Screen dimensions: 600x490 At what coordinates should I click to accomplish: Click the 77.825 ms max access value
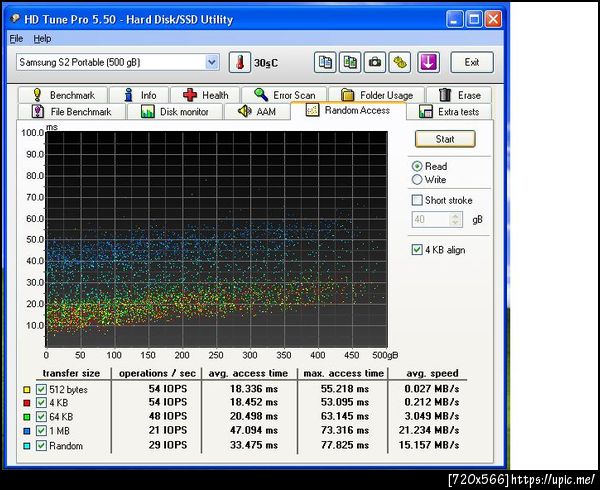(x=345, y=445)
